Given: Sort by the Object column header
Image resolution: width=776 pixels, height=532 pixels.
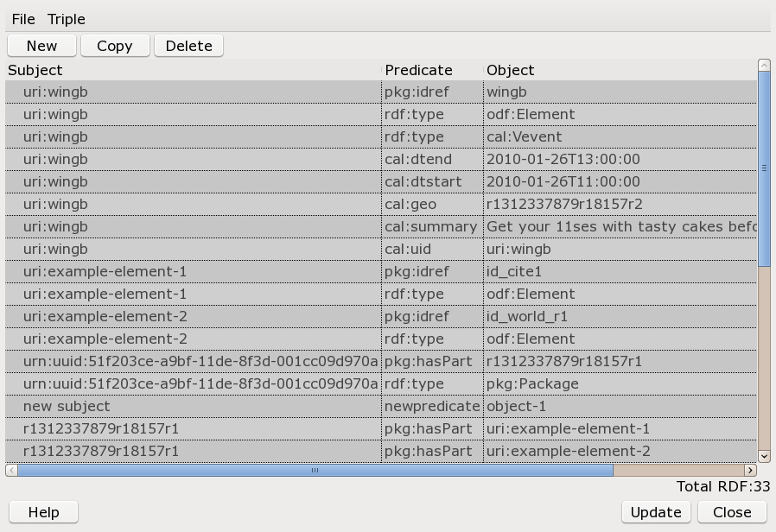Looking at the screenshot, I should (x=508, y=70).
